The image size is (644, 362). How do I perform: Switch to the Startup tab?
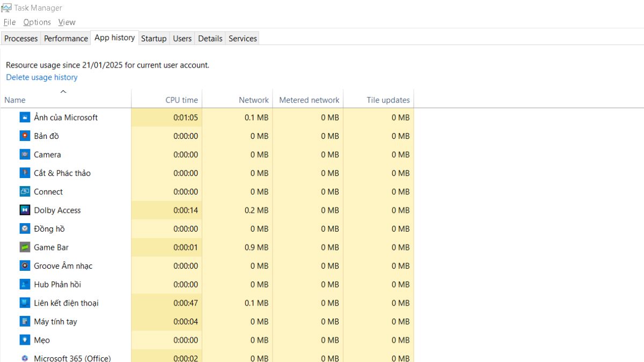154,38
